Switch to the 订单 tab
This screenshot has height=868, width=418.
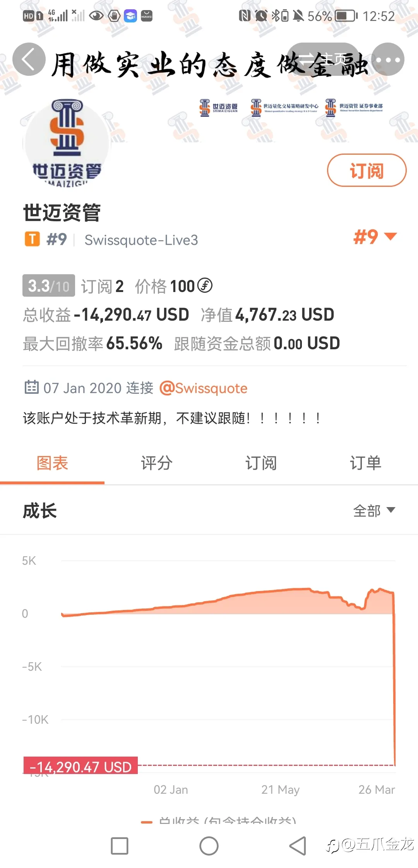point(366,463)
